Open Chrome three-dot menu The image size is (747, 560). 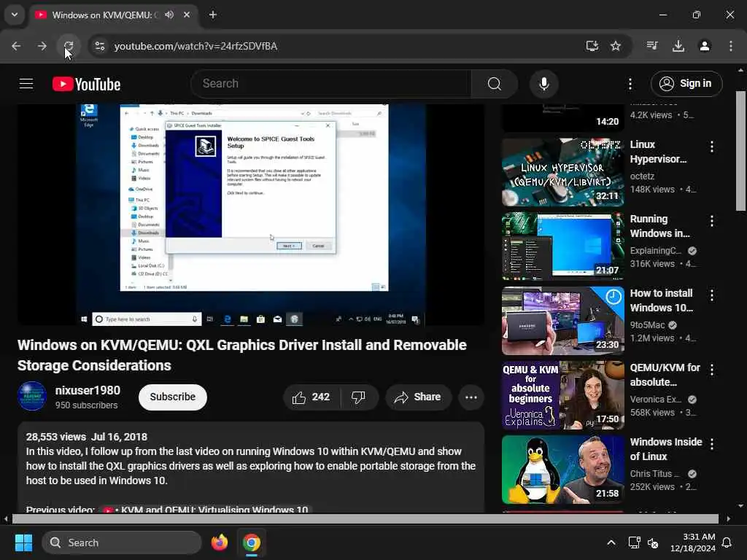(x=731, y=46)
